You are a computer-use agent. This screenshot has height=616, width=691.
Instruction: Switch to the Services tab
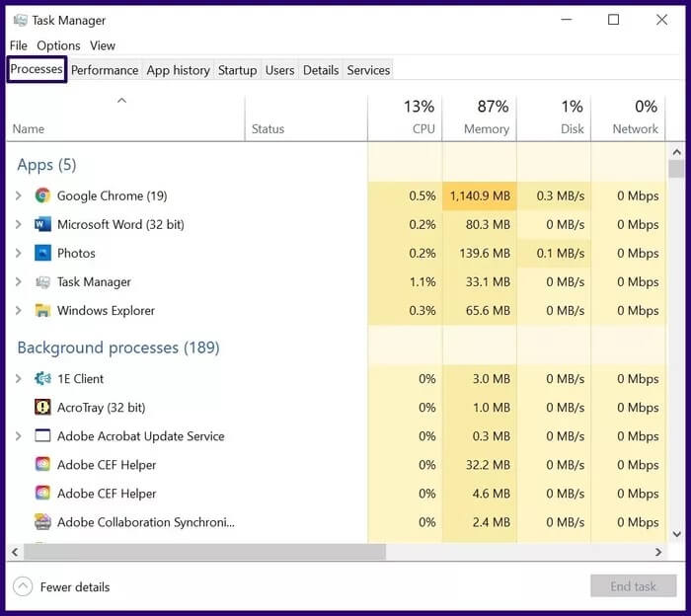pyautogui.click(x=368, y=70)
